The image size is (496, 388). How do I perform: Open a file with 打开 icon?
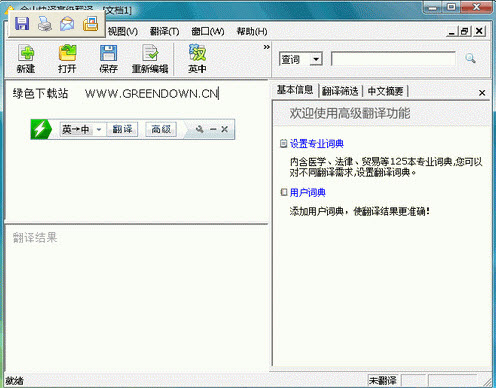(67, 59)
